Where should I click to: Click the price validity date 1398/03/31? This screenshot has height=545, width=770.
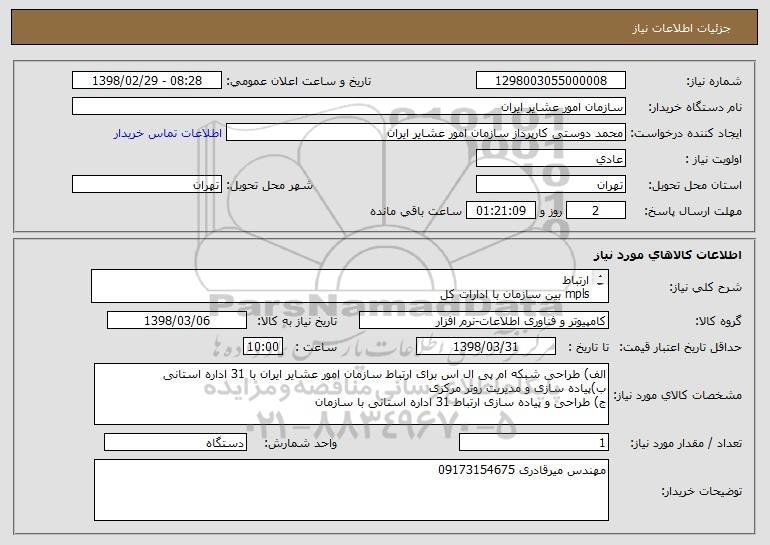point(486,346)
